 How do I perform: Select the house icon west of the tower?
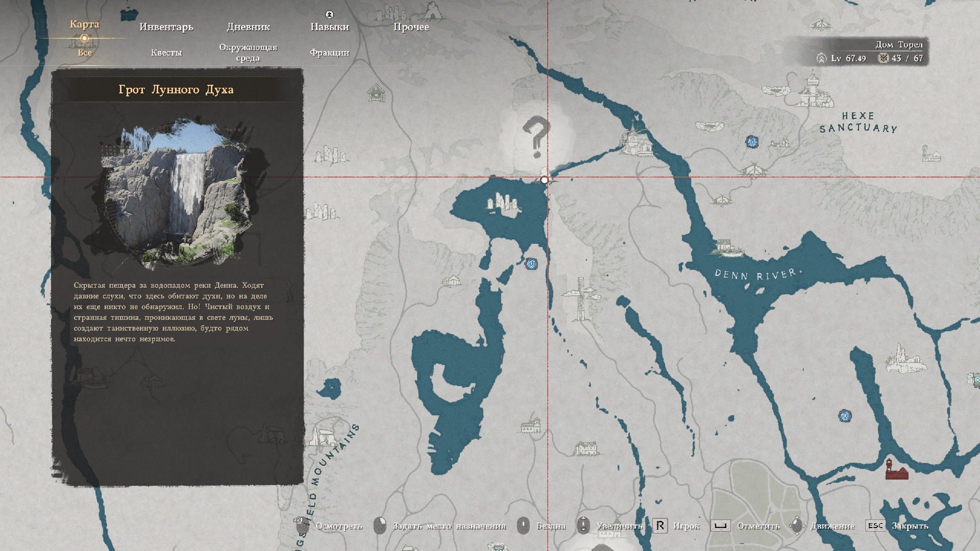[452, 281]
